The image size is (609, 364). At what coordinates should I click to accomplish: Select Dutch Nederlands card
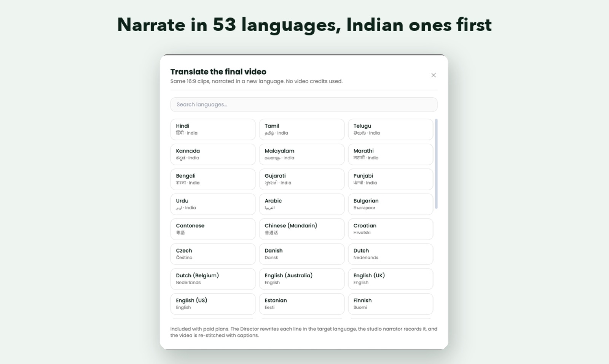pyautogui.click(x=391, y=254)
